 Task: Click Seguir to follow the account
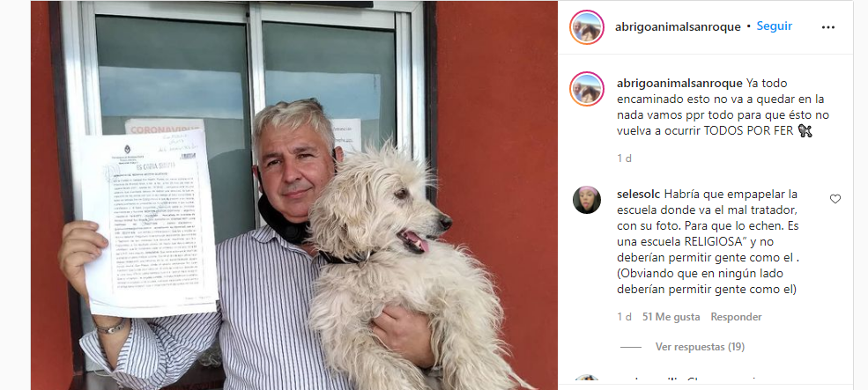(775, 26)
